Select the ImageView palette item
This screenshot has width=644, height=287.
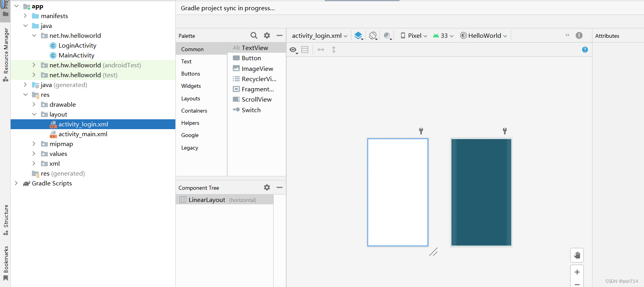[x=257, y=69]
